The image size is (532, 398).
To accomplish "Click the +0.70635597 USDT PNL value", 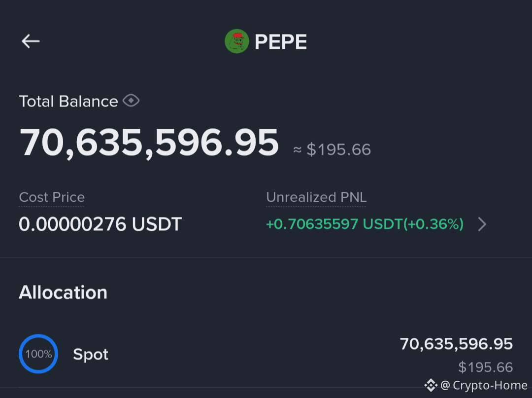I will click(365, 224).
